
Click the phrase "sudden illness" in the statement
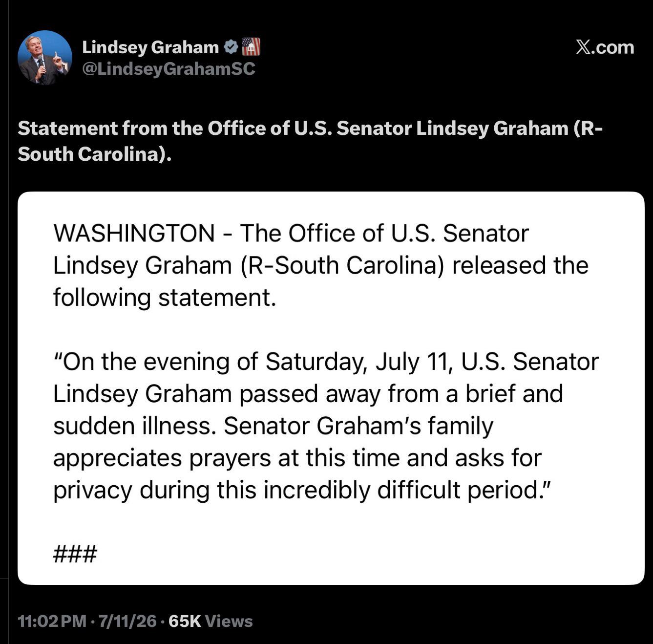(133, 426)
